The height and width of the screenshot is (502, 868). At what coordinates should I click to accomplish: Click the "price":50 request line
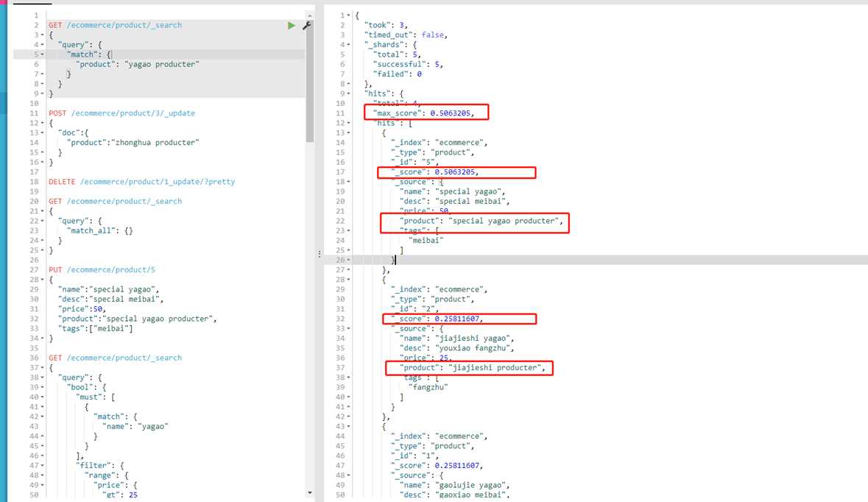(82, 309)
